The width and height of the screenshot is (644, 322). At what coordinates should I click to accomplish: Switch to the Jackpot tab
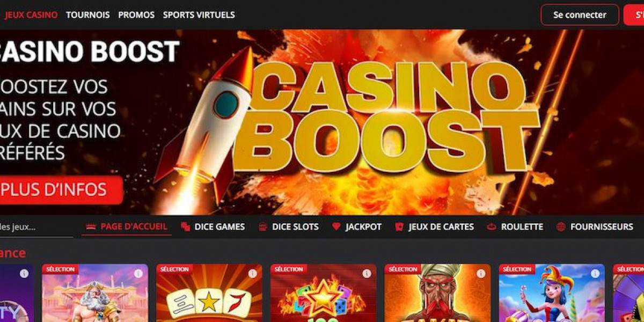(356, 227)
